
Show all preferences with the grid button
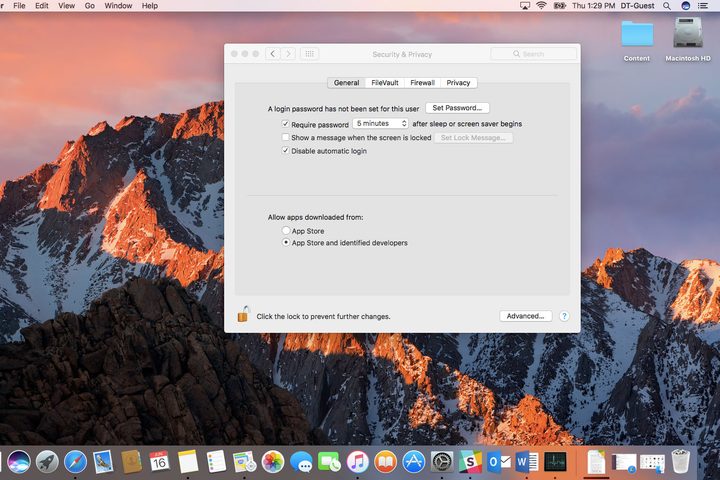(309, 54)
